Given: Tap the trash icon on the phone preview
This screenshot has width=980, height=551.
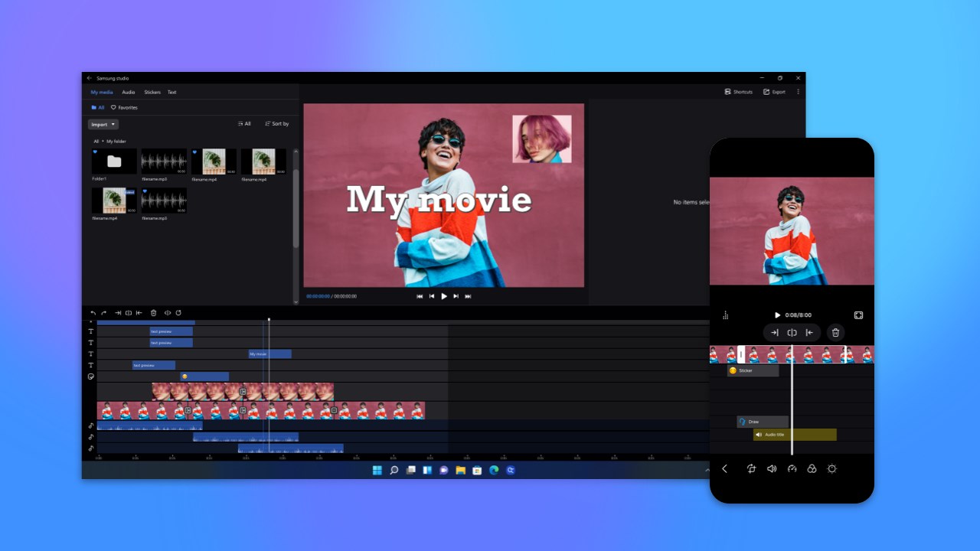Looking at the screenshot, I should [x=835, y=332].
